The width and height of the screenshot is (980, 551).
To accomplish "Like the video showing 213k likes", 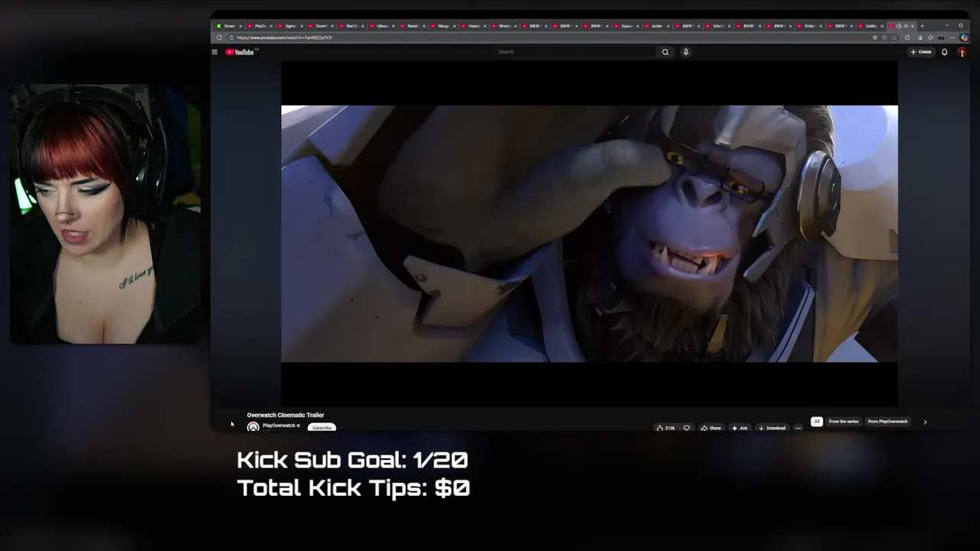I will [666, 428].
